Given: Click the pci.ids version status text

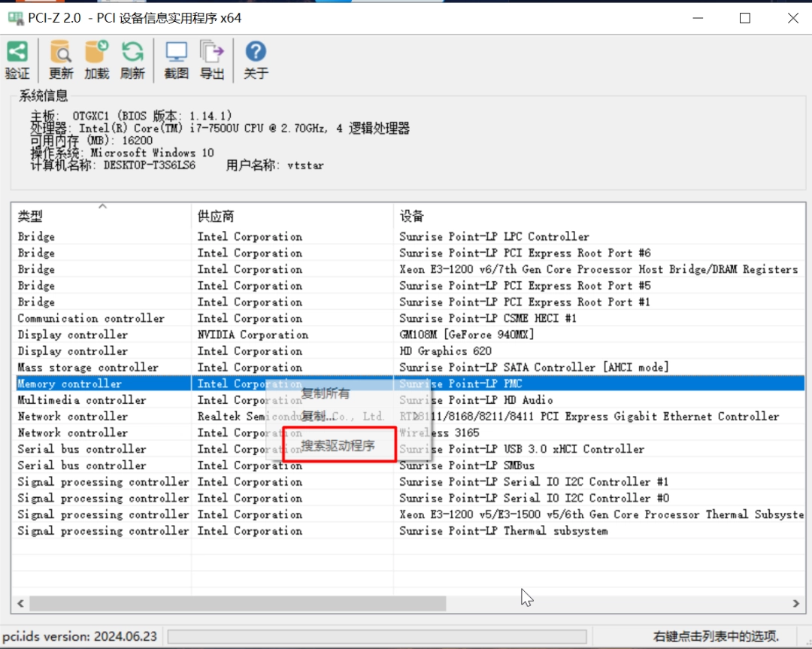Looking at the screenshot, I should coord(80,636).
